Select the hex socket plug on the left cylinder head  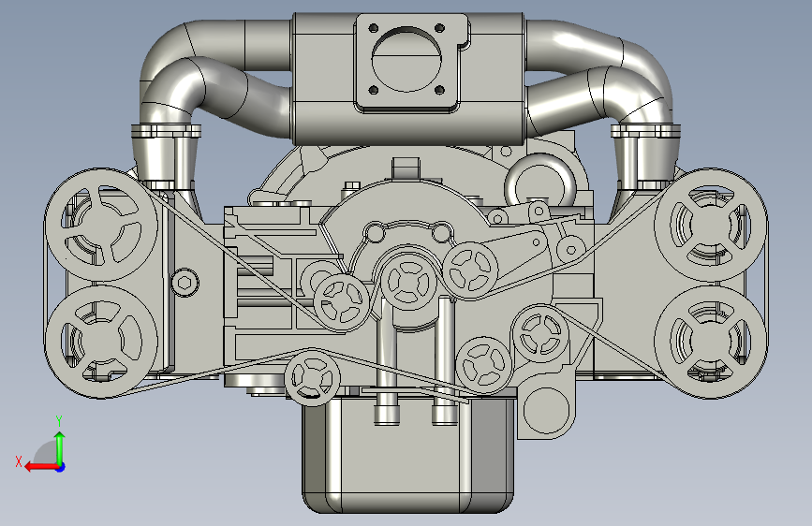click(184, 283)
